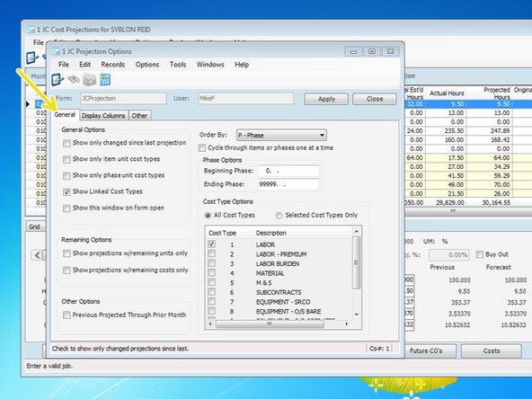Open the calculator icon in Projection Options toolbar

coord(105,80)
